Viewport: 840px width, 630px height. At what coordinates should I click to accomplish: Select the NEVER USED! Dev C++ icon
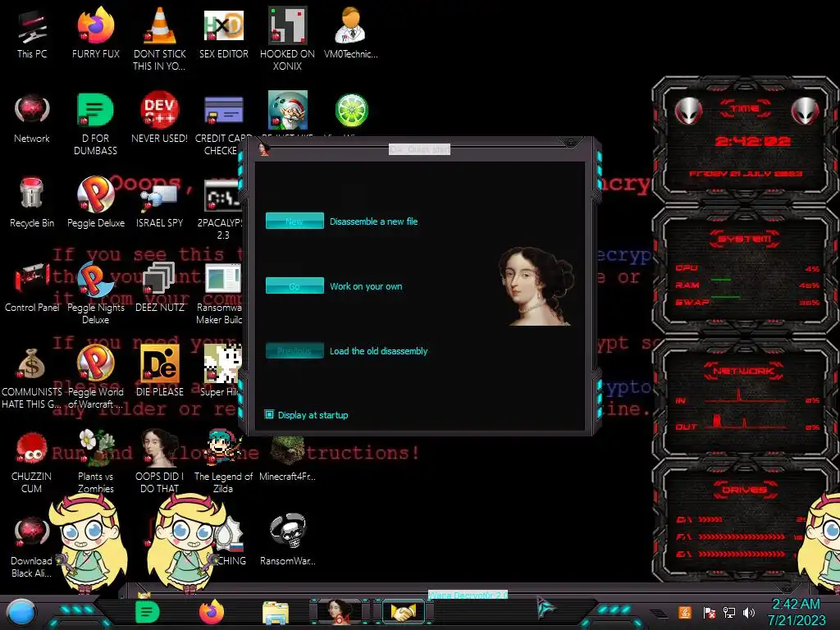tap(160, 118)
